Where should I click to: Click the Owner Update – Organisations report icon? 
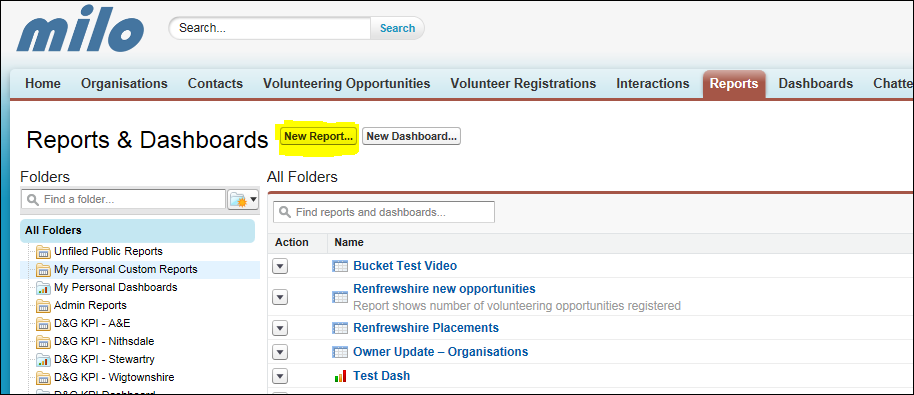[x=340, y=352]
